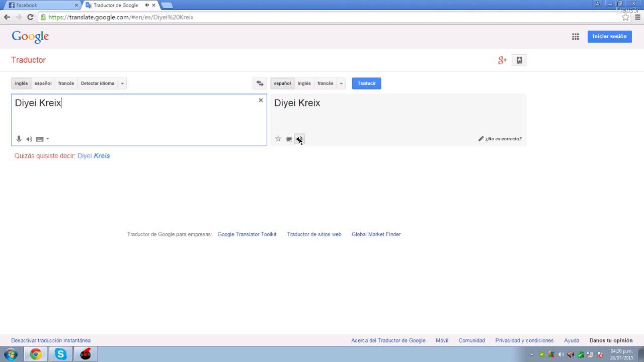644x362 pixels.
Task: Click the Iniciar sesión button
Action: click(609, 36)
